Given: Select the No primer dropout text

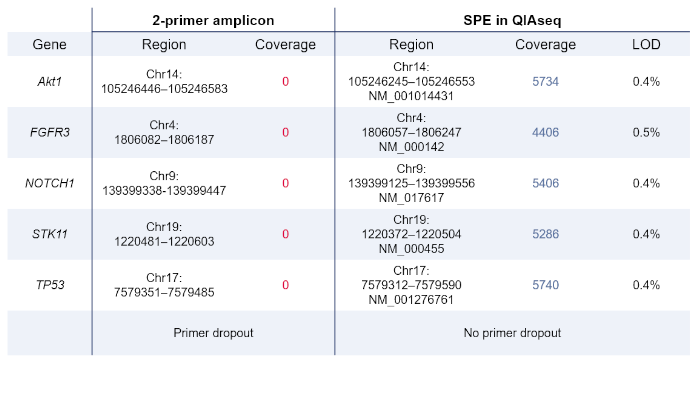Looking at the screenshot, I should [512, 333].
